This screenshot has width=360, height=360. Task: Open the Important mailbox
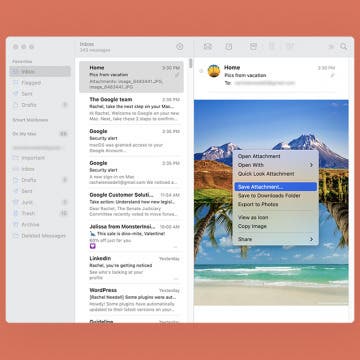[40, 158]
